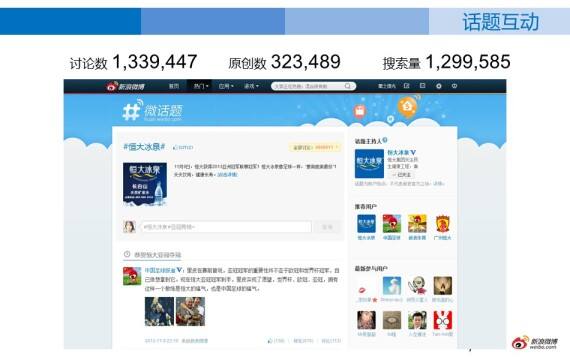Viewport: 570px width, 360px height.
Task: Click the man in suit participant avatar
Action: click(x=417, y=320)
